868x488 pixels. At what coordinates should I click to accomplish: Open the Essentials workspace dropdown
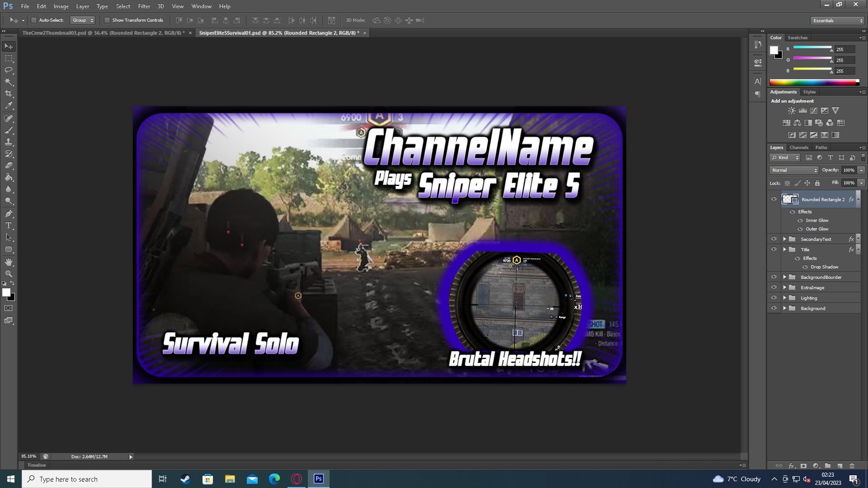837,20
